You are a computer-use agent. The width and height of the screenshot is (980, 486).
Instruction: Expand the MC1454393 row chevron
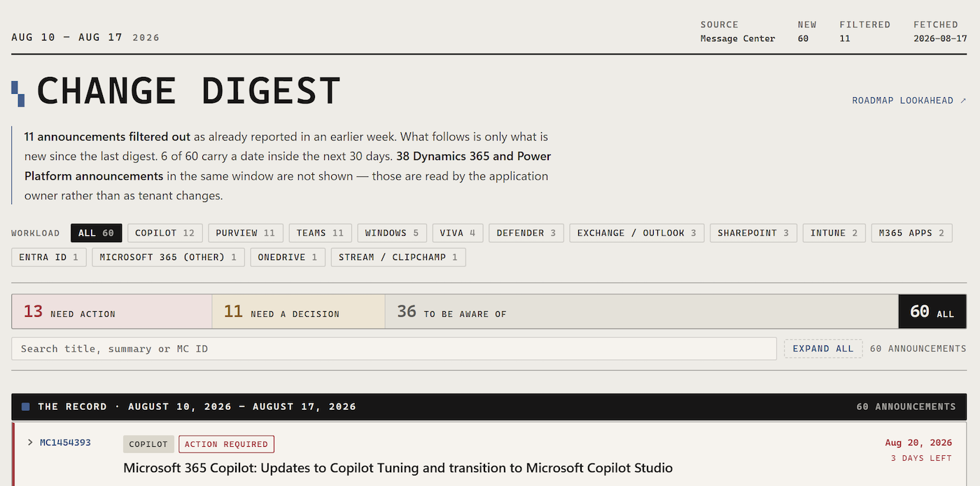(x=30, y=443)
